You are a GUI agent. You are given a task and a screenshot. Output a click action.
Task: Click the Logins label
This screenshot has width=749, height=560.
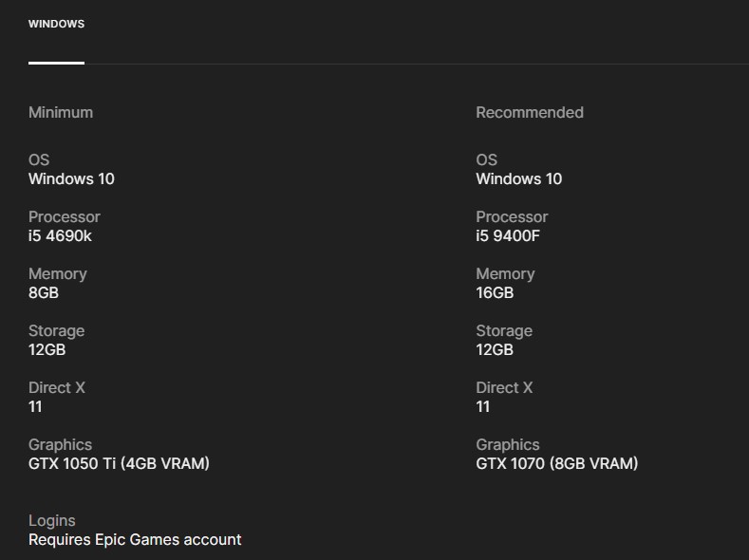pyautogui.click(x=52, y=520)
